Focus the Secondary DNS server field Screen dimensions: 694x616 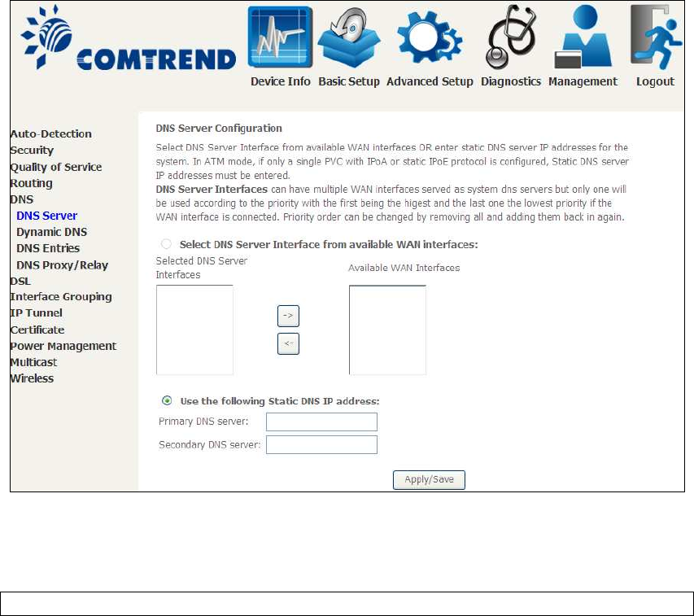(321, 445)
